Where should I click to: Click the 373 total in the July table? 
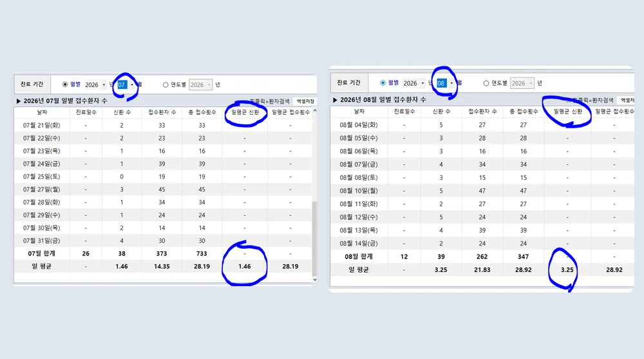click(162, 253)
